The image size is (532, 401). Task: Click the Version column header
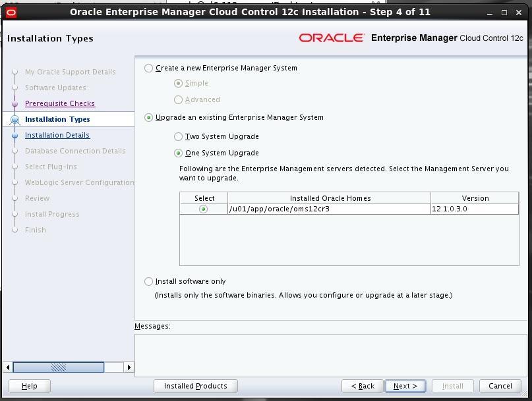(475, 198)
